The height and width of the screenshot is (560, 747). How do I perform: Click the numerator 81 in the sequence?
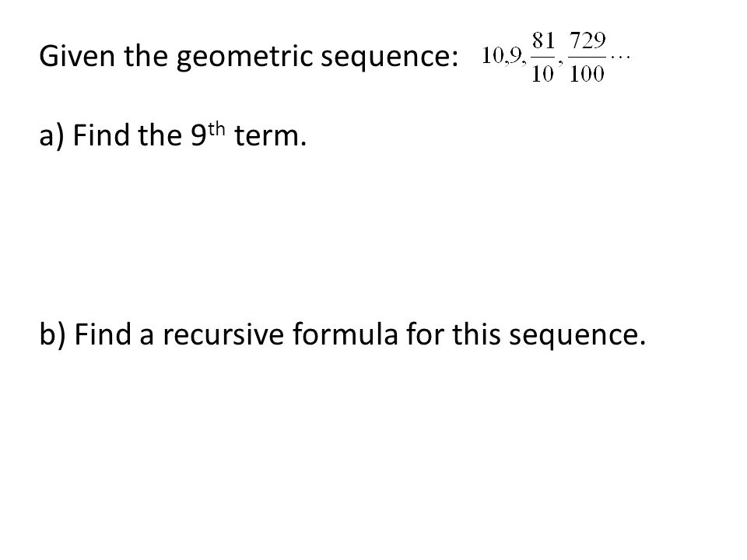tap(544, 41)
